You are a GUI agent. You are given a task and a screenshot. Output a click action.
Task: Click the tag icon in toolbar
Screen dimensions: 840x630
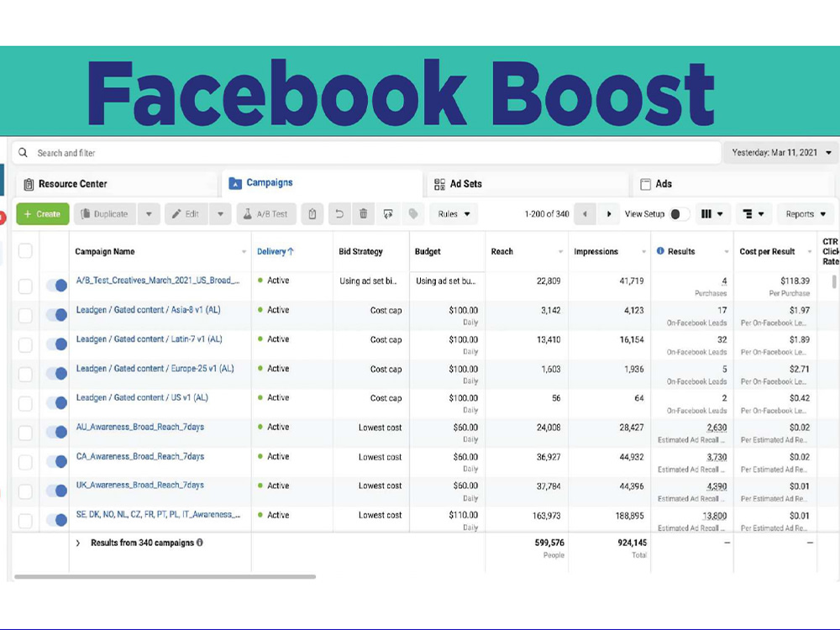413,213
